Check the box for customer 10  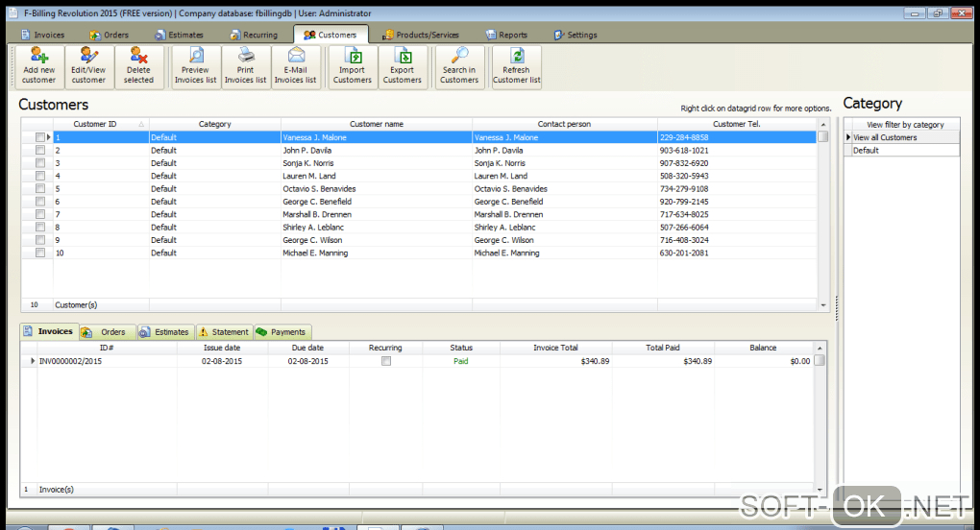pos(40,253)
